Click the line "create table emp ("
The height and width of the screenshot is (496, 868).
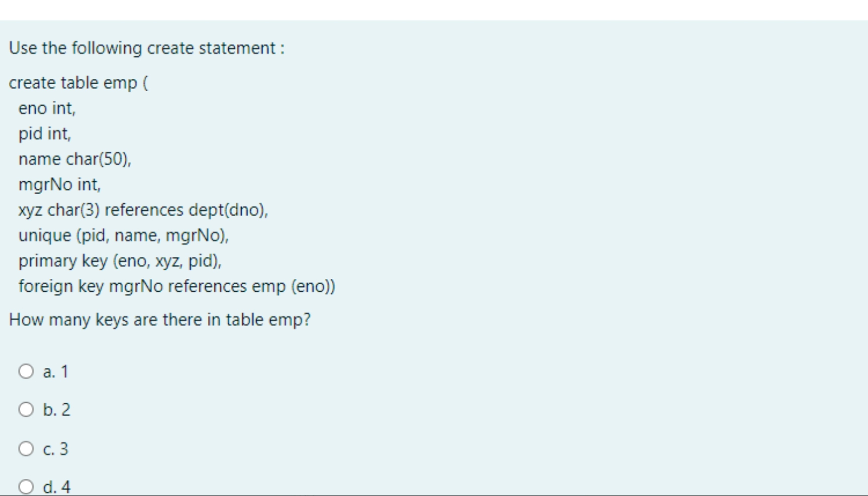click(x=78, y=82)
